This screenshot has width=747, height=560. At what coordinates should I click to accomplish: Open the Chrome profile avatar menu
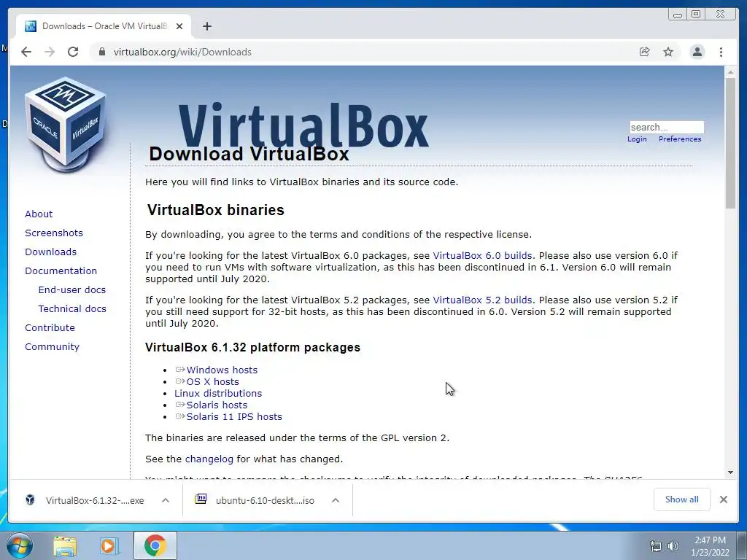697,52
